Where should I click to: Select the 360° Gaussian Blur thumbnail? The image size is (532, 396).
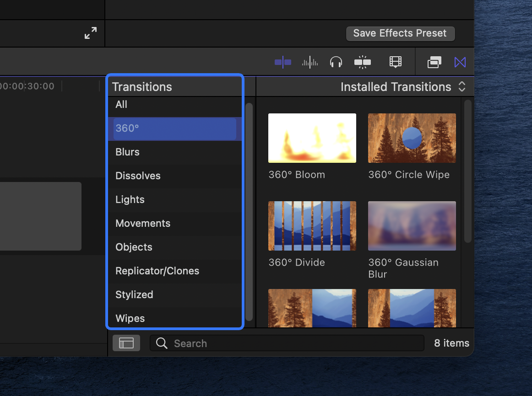[x=412, y=226]
